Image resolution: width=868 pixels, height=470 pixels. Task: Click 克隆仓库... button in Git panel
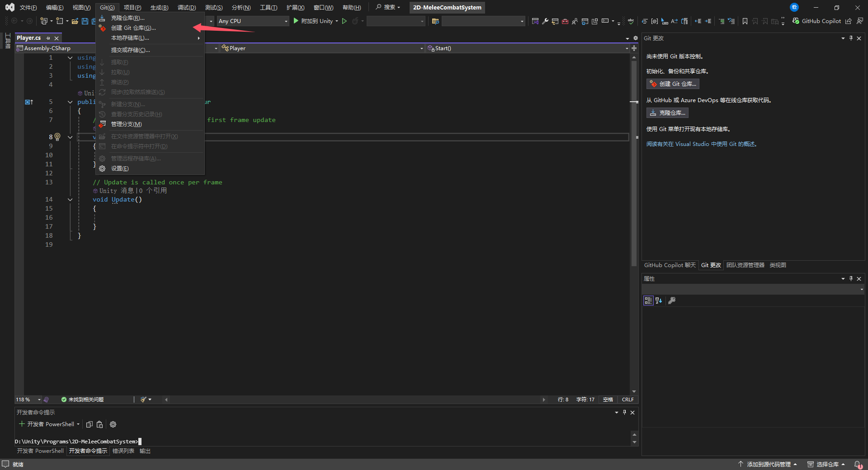click(667, 113)
